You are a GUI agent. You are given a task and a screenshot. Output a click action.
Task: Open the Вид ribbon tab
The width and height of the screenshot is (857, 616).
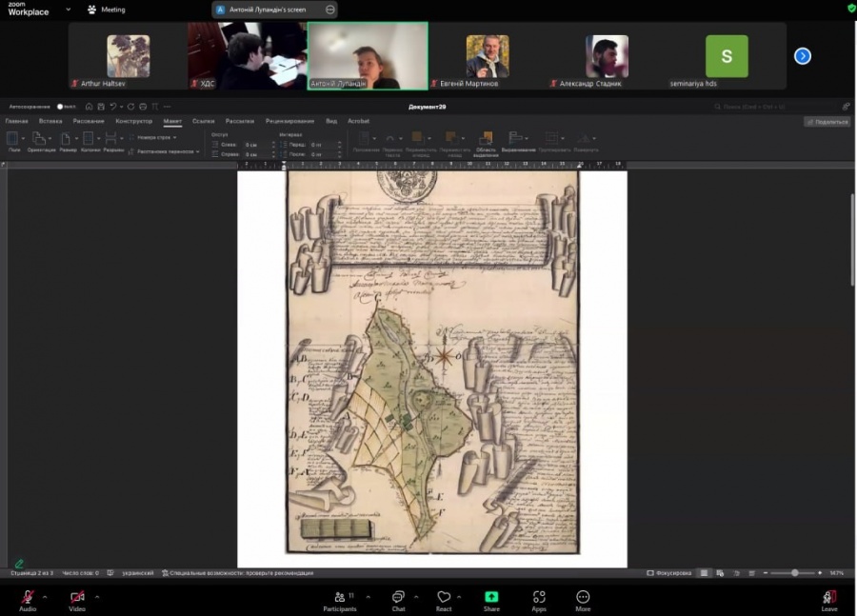[331, 121]
